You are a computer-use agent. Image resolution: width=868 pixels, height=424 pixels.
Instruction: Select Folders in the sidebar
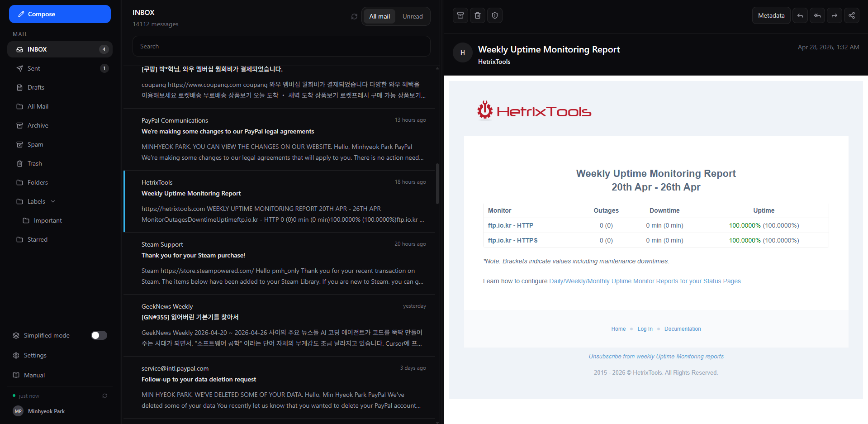click(x=60, y=182)
